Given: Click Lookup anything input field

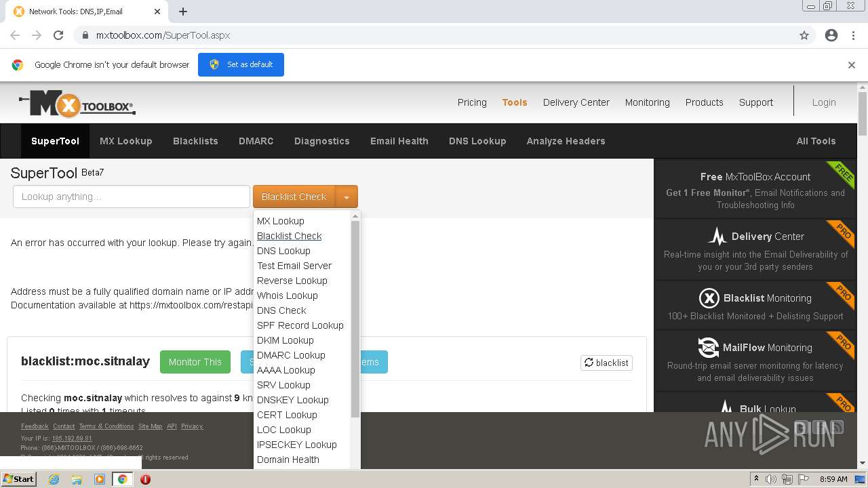Looking at the screenshot, I should (132, 197).
